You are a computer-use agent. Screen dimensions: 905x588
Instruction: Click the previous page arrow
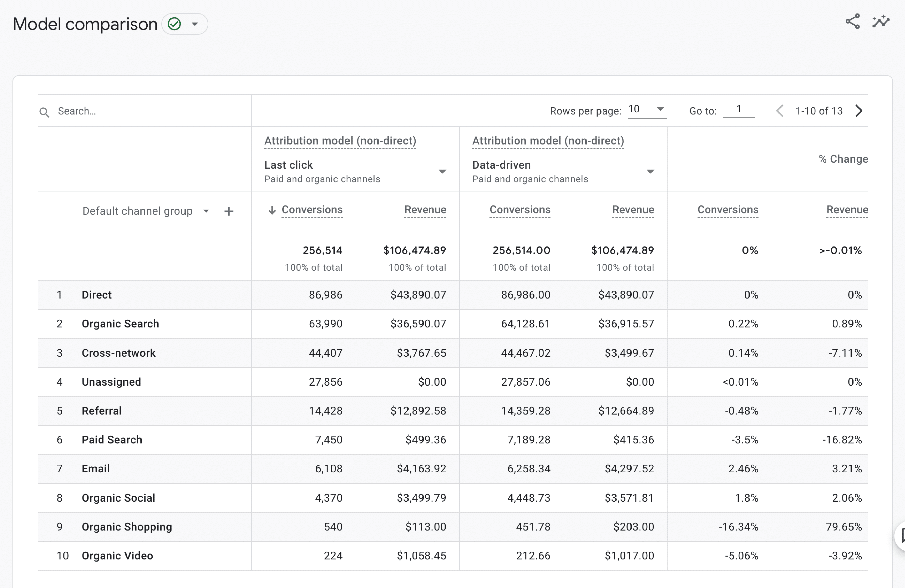(x=780, y=111)
